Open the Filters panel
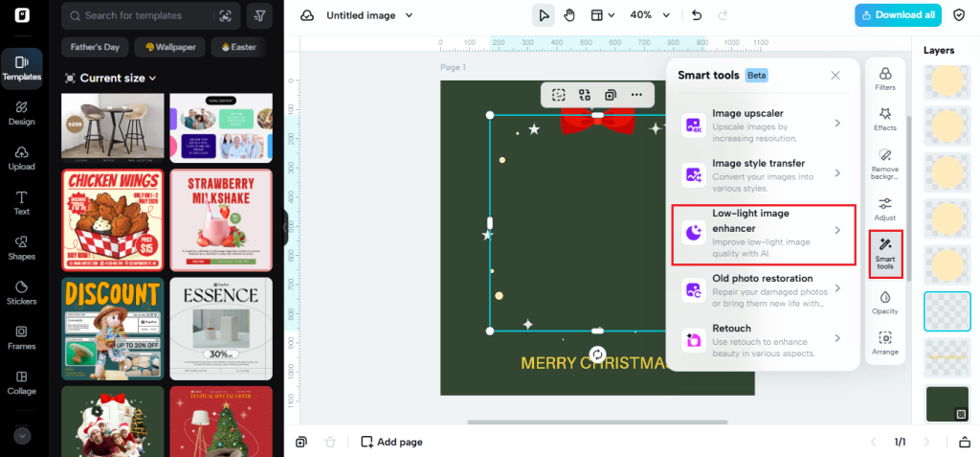 [885, 80]
